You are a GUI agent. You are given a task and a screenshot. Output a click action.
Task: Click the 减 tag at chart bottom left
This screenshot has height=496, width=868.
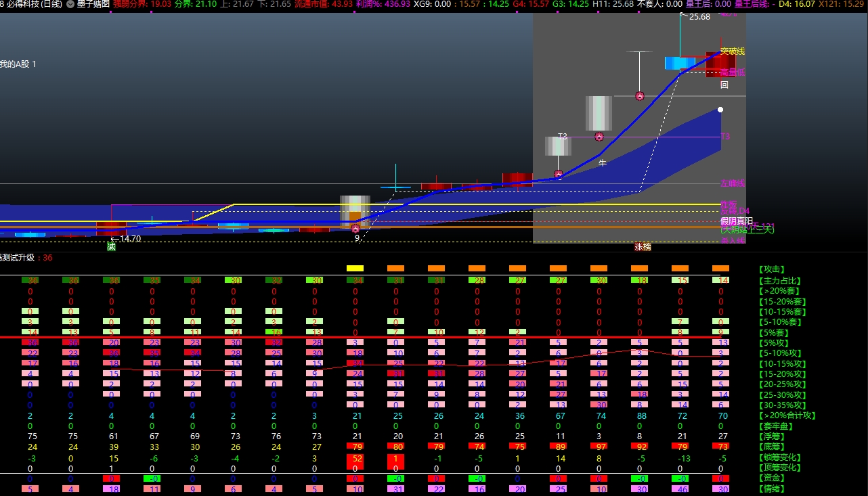point(111,247)
